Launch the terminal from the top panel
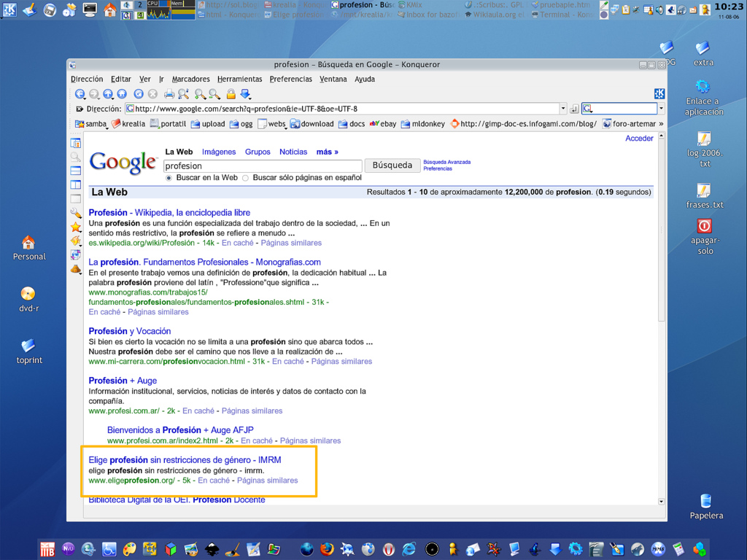 pos(90,9)
